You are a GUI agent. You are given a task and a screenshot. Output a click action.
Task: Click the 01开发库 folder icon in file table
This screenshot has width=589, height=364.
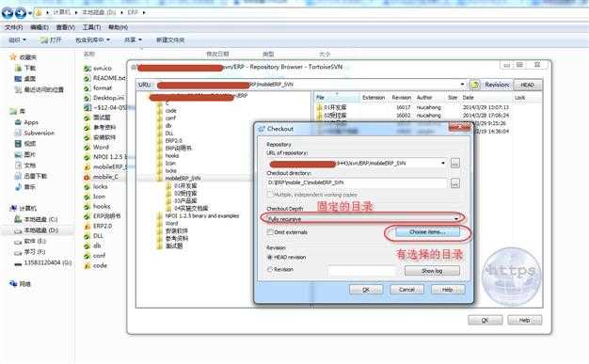pyautogui.click(x=320, y=108)
